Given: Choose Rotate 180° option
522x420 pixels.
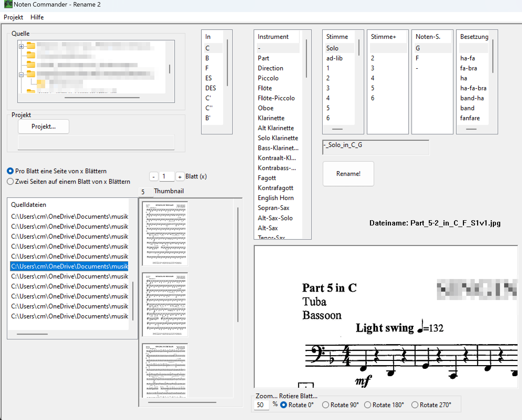Looking at the screenshot, I should [368, 405].
